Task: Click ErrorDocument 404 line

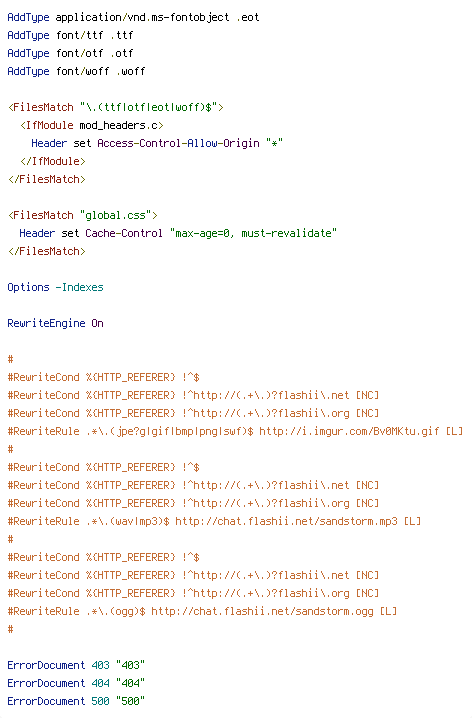Action: (76, 683)
